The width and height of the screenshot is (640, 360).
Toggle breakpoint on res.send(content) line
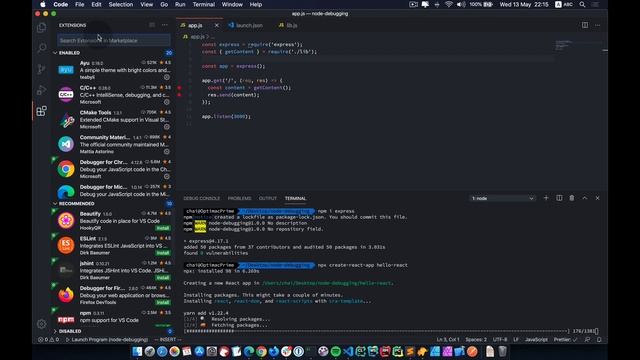click(179, 95)
